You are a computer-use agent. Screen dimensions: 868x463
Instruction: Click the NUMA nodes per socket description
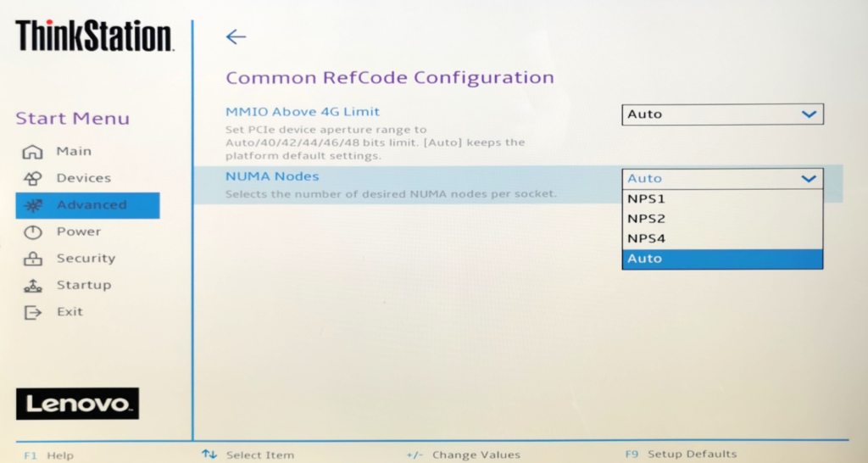point(391,194)
